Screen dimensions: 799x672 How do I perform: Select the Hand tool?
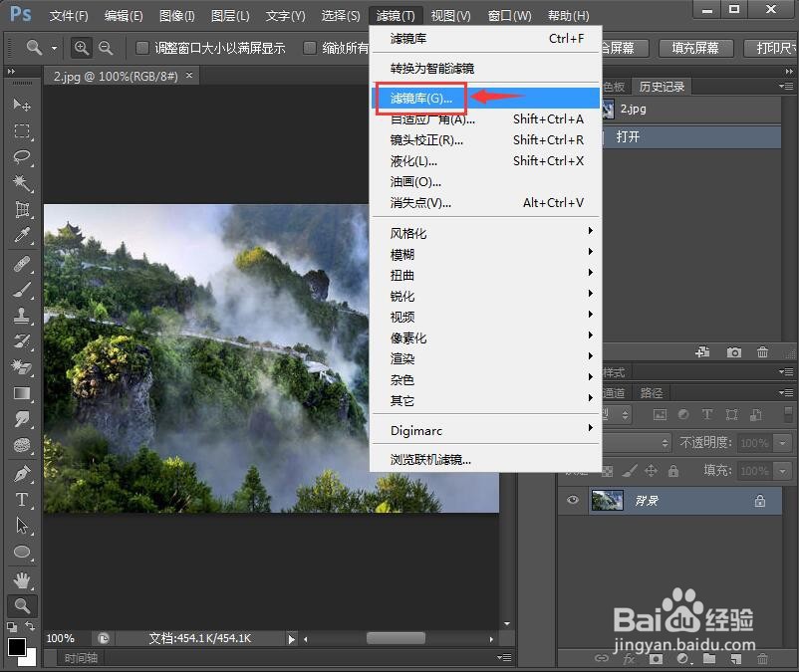click(21, 579)
